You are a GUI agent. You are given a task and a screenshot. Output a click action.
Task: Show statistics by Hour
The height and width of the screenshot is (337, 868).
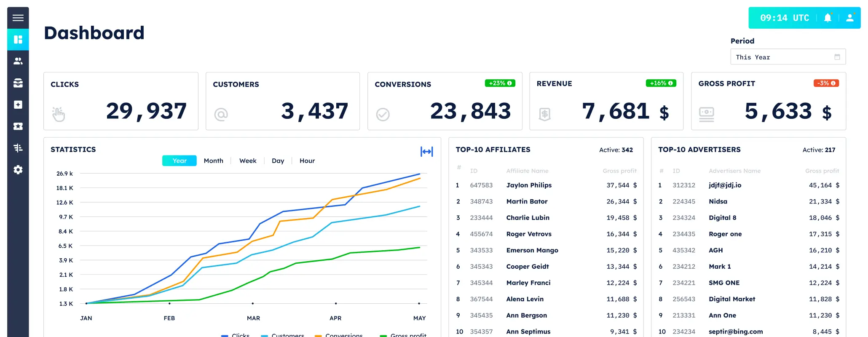(307, 161)
